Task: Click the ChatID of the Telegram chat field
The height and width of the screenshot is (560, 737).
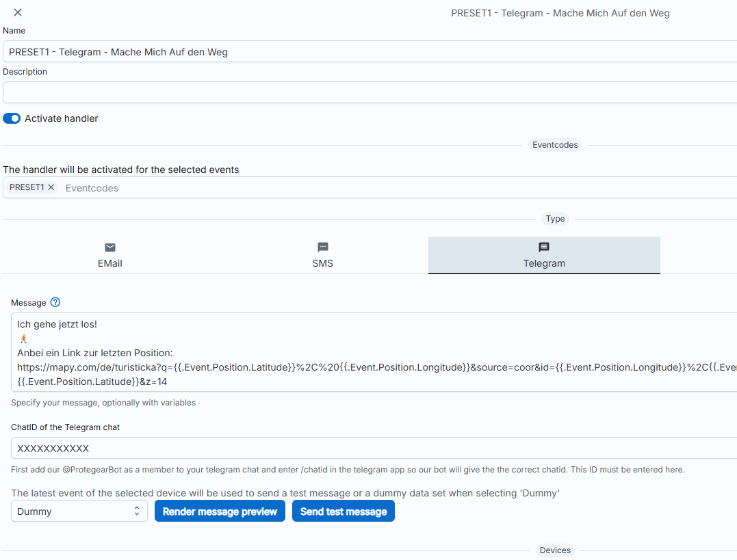Action: (370, 449)
